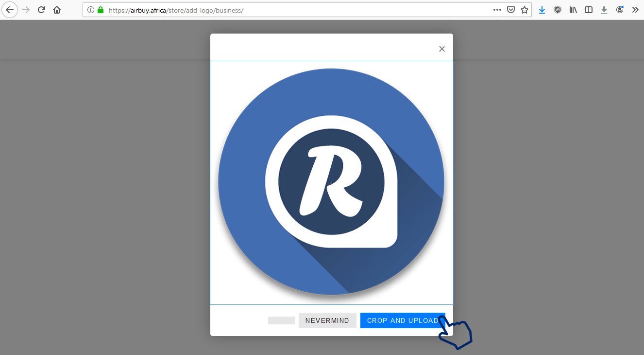This screenshot has height=355, width=644.
Task: Reload the current page
Action: point(42,10)
